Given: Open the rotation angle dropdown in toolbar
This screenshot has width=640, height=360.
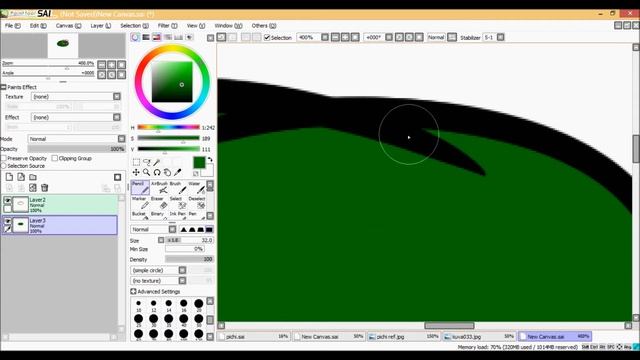Looking at the screenshot, I should coord(389,38).
